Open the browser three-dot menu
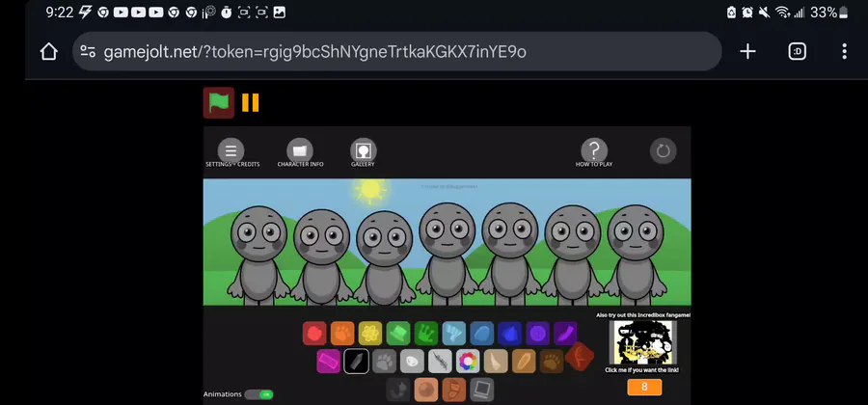 [x=844, y=51]
